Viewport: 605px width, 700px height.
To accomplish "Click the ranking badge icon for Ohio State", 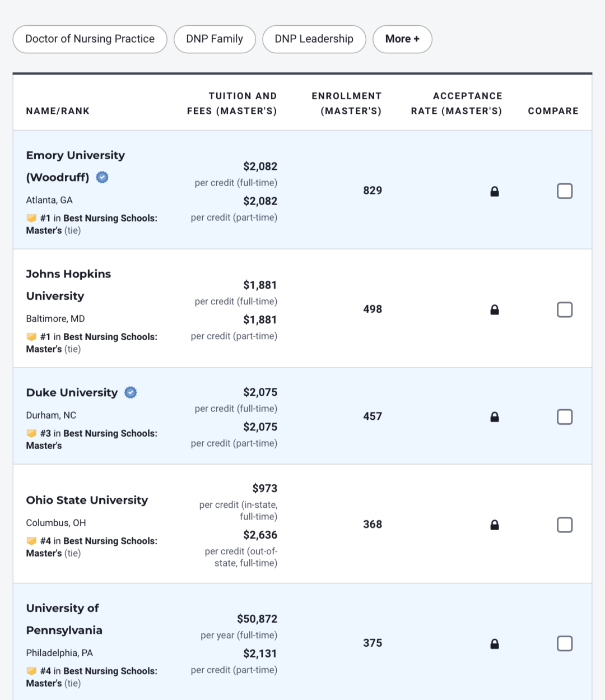I will 32,541.
